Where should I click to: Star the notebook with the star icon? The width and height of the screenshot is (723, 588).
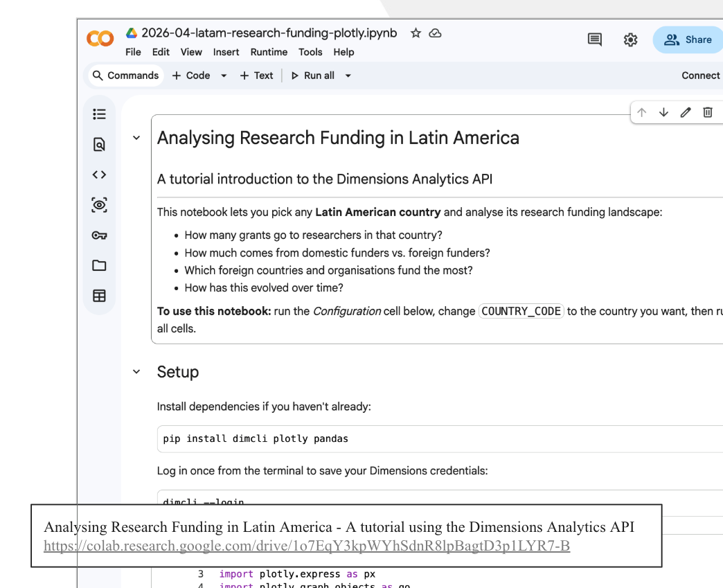tap(416, 33)
